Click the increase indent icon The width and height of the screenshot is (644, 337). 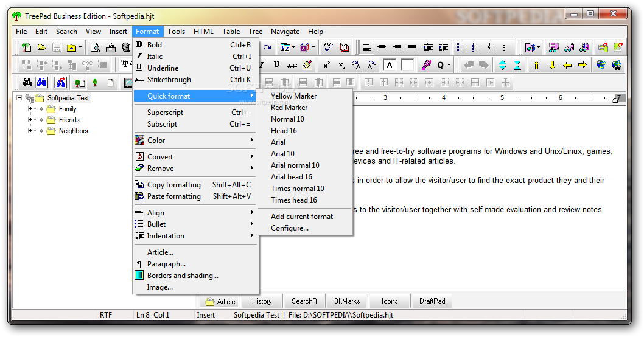click(443, 47)
